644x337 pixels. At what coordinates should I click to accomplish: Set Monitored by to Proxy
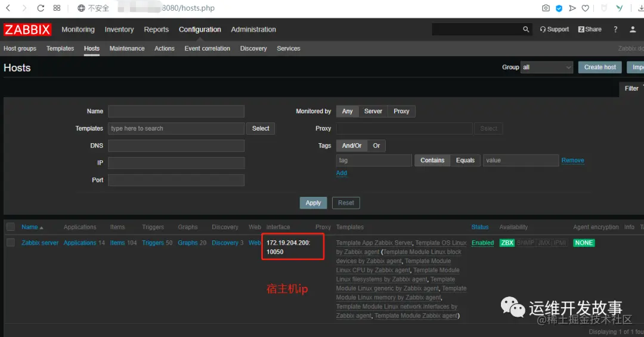point(401,112)
